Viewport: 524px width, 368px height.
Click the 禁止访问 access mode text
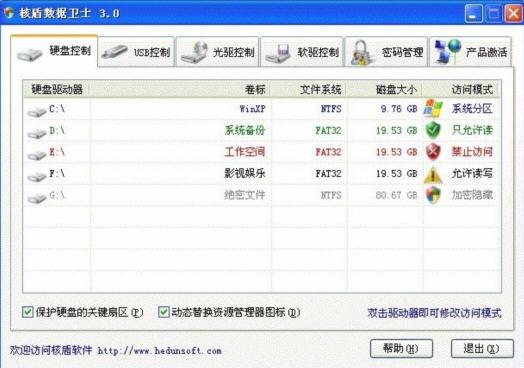472,152
